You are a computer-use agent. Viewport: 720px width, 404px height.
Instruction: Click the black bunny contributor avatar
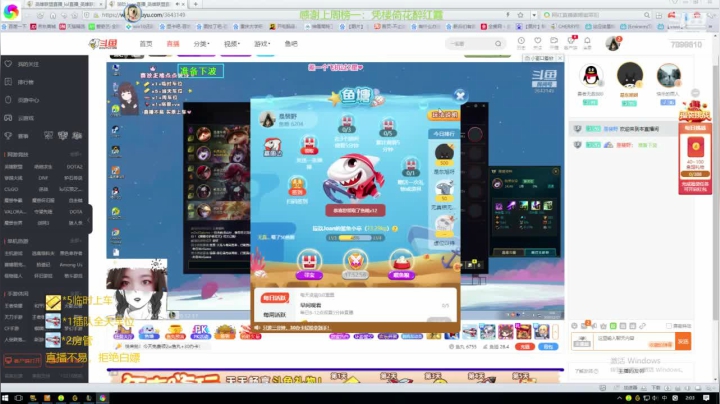pos(630,75)
